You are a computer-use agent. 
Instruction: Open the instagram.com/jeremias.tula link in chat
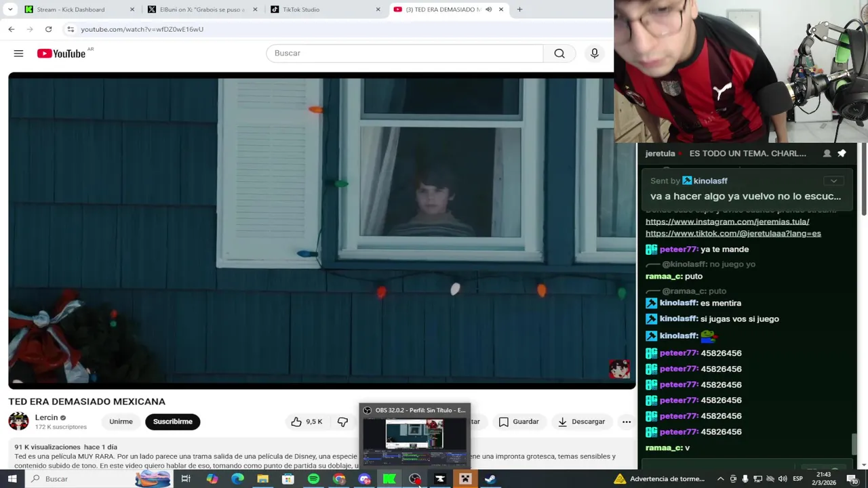click(727, 222)
